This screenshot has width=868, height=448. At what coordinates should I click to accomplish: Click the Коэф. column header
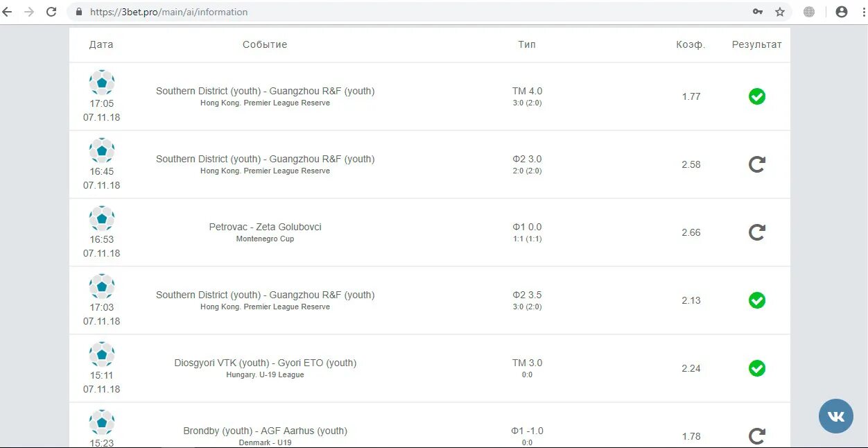coord(691,44)
